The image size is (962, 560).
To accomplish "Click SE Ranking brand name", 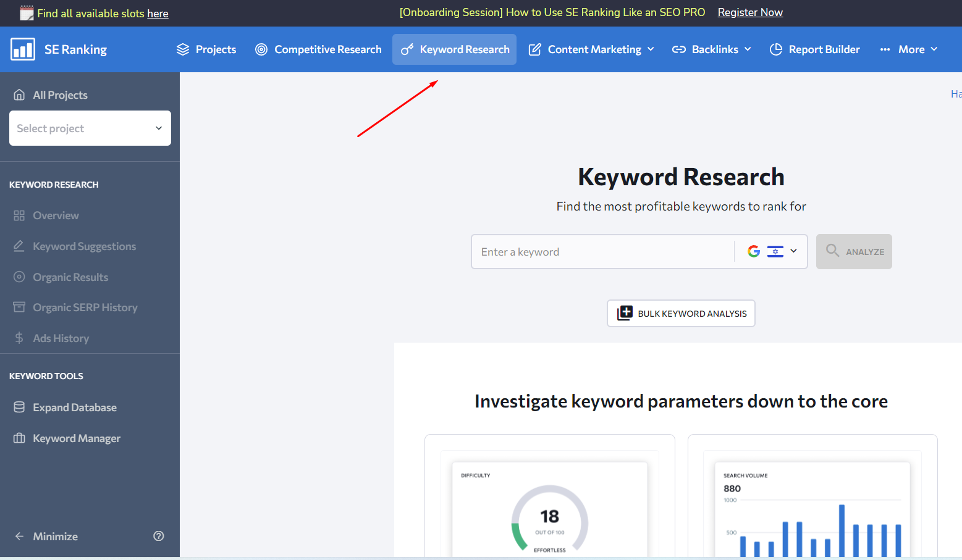I will tap(75, 49).
